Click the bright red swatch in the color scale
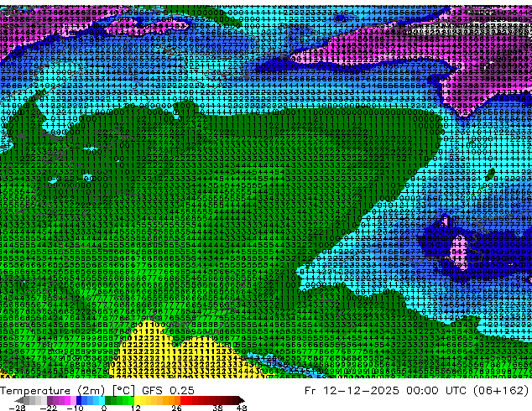The height and width of the screenshot is (411, 532). pos(183,400)
